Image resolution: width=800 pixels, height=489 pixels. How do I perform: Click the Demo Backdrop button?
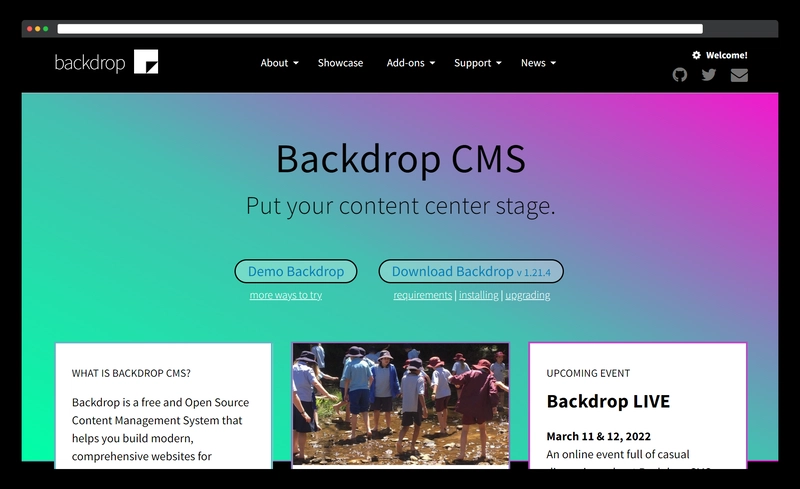click(x=296, y=271)
